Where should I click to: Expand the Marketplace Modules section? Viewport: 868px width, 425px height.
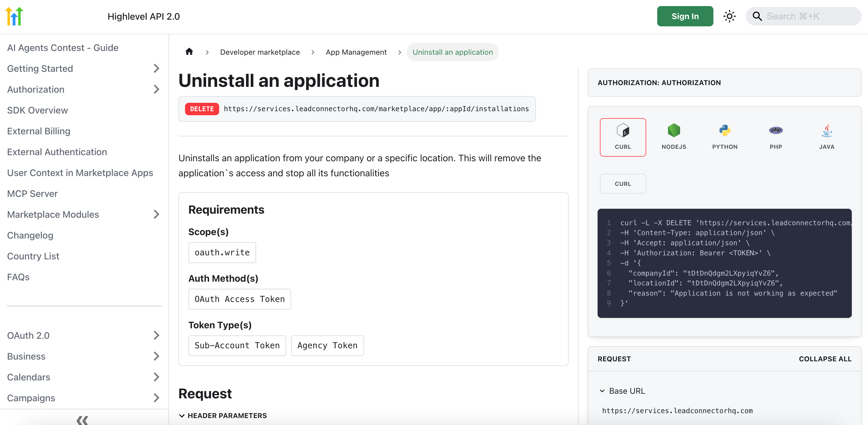(156, 214)
